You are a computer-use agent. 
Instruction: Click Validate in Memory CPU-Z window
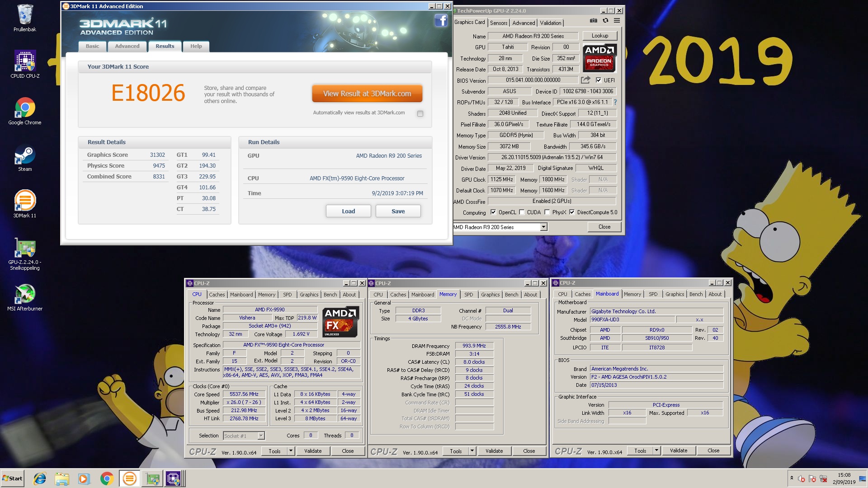(494, 451)
